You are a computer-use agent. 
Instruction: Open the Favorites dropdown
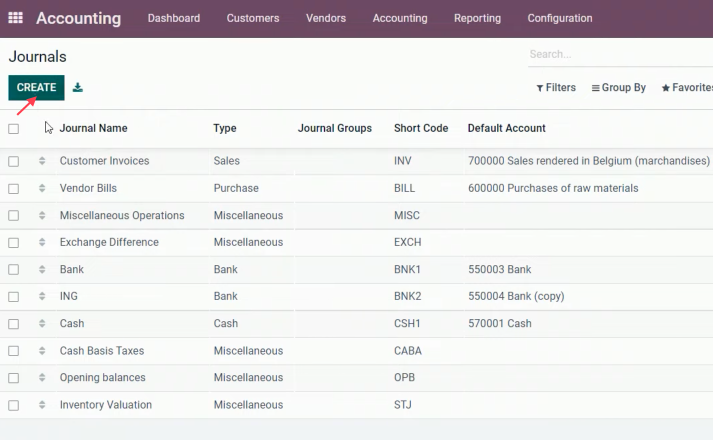687,88
